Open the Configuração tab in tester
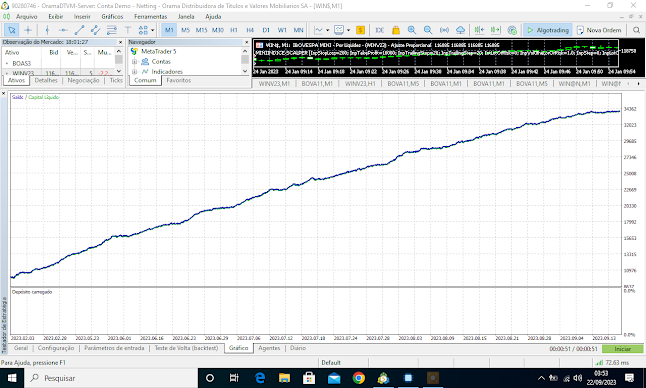Screen dimensions: 646x388 [x=56, y=348]
